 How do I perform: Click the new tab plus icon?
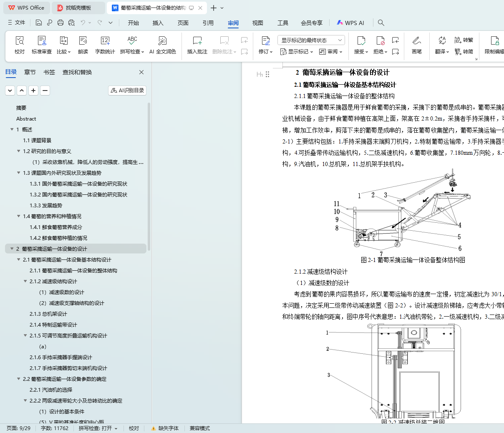[214, 8]
